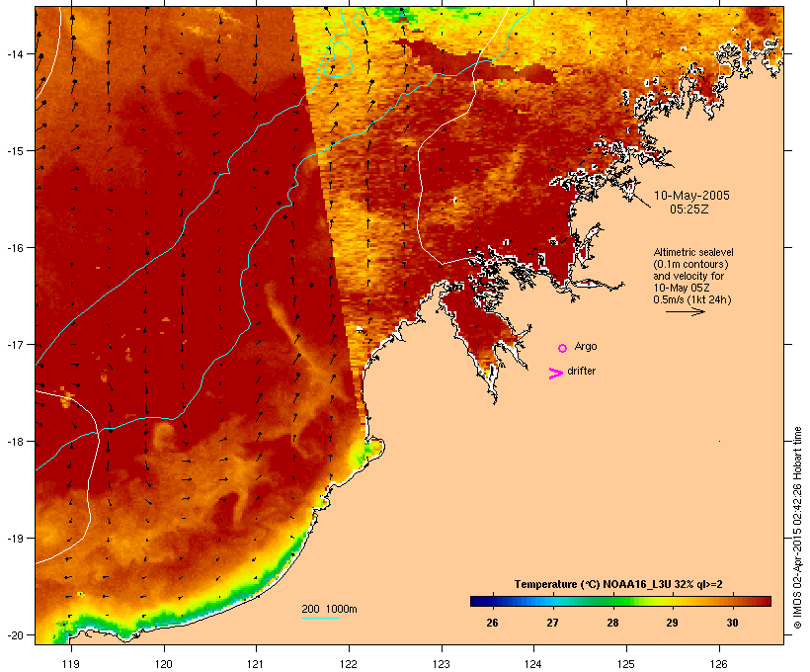Image resolution: width=810 pixels, height=672 pixels.
Task: Click the Temperature NOAA16_L3U title text
Action: tap(618, 584)
